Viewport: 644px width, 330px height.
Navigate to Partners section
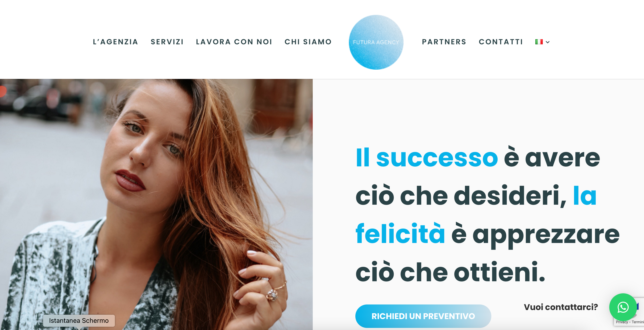(444, 42)
